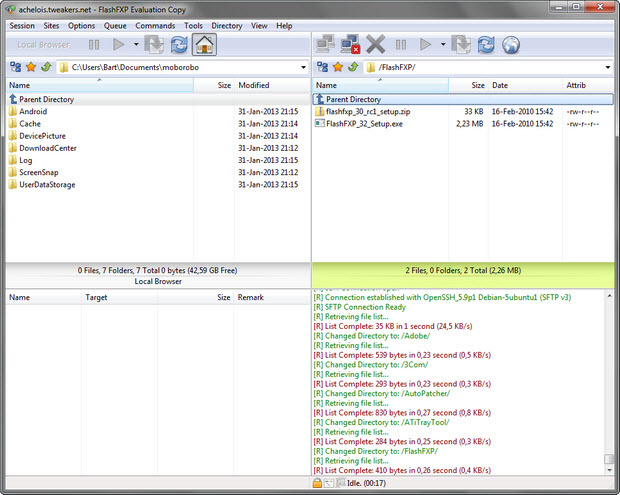Screen dimensions: 620x495
Task: Expand the local path dropdown
Action: [x=303, y=67]
